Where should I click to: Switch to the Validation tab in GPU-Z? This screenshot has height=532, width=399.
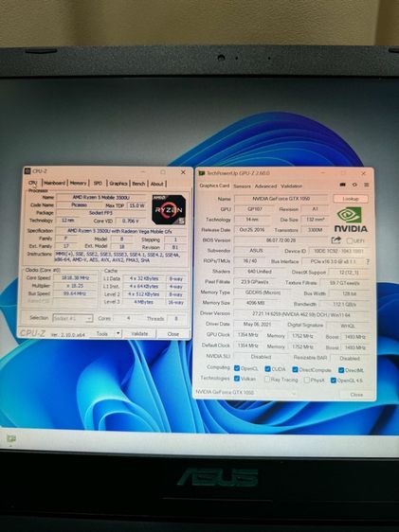(x=291, y=186)
